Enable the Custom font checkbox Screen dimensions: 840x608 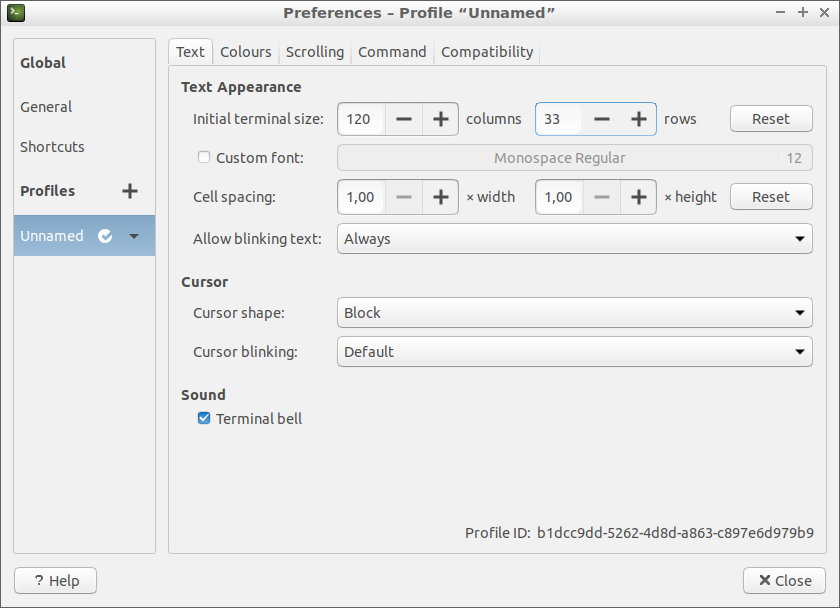(x=204, y=157)
